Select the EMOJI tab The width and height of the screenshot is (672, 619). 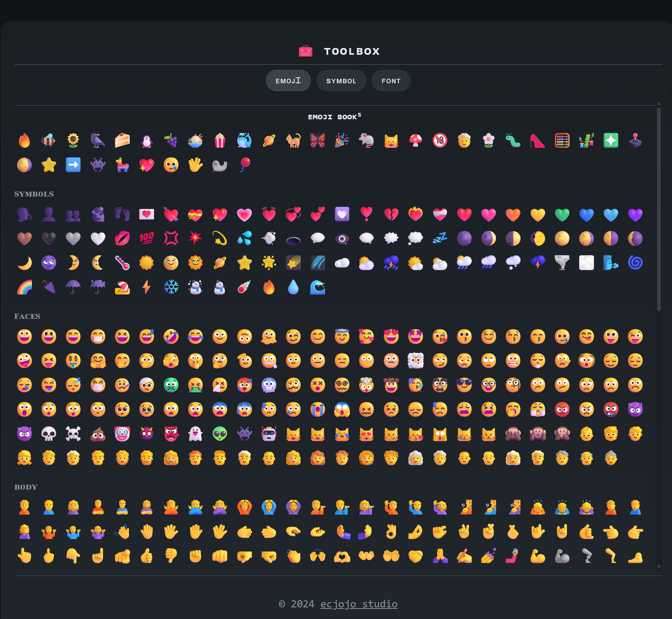pyautogui.click(x=288, y=81)
